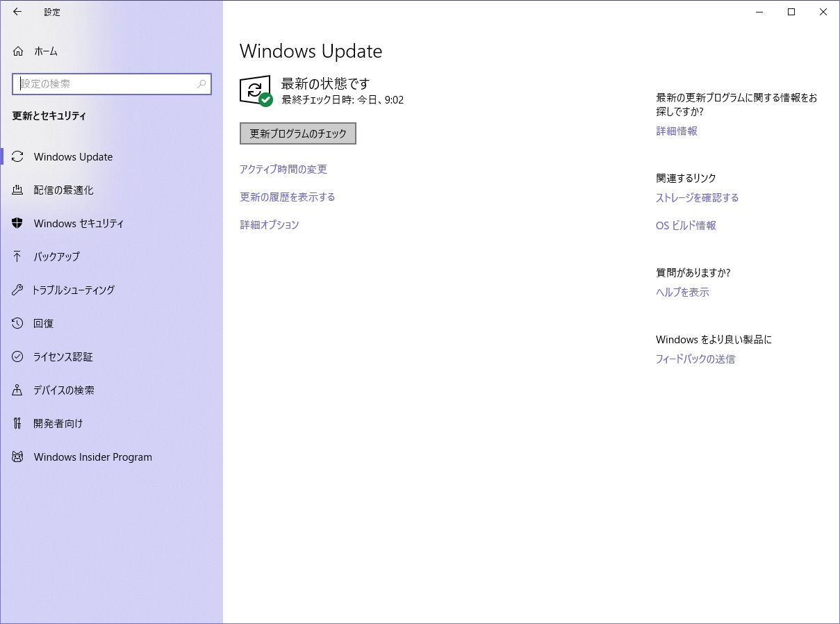840x624 pixels.
Task: Click the 最新の状態です status text
Action: point(325,84)
